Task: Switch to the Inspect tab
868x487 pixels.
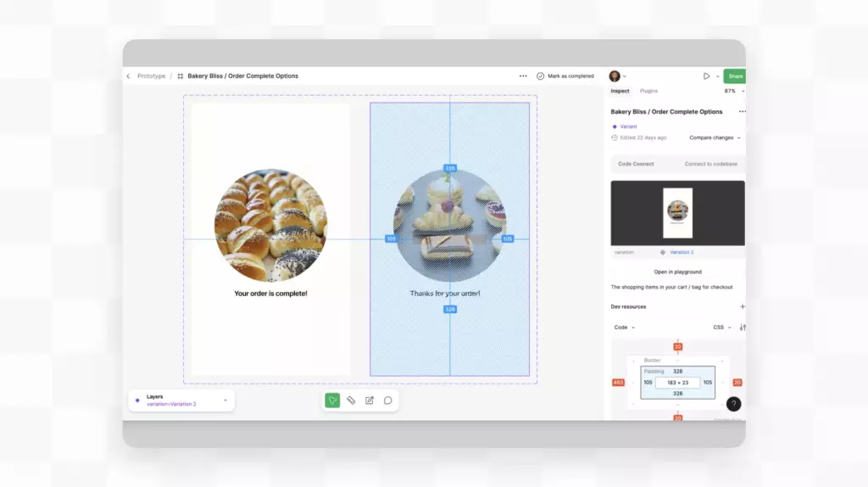Action: click(x=620, y=91)
